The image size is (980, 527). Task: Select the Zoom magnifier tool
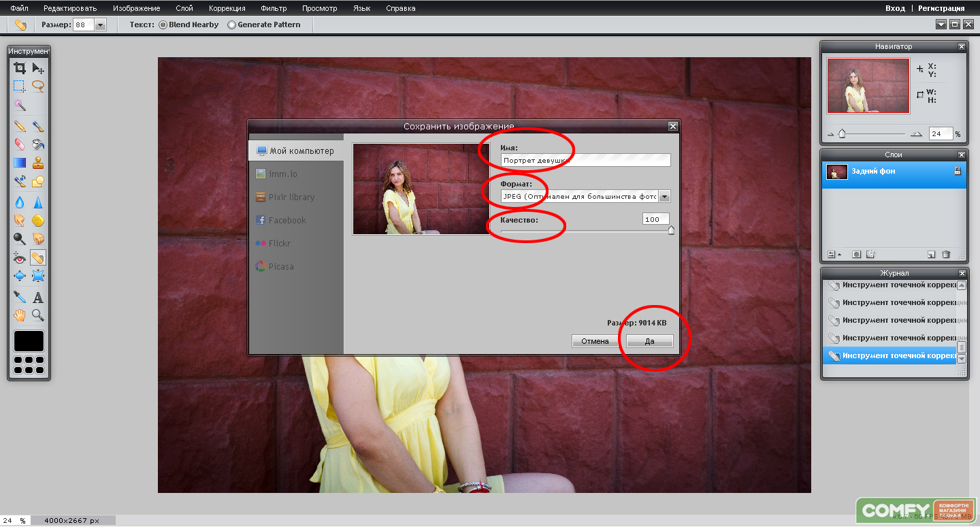(38, 315)
